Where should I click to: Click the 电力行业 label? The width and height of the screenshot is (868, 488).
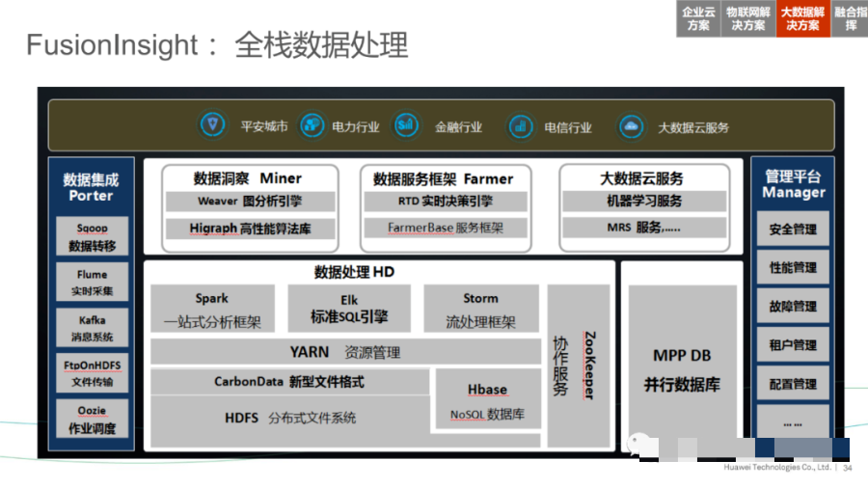[356, 127]
